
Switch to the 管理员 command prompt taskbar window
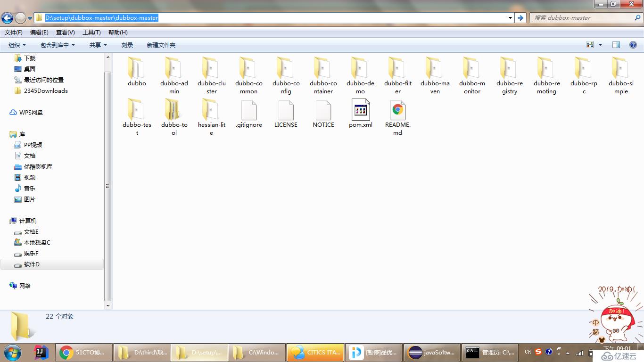(490, 352)
